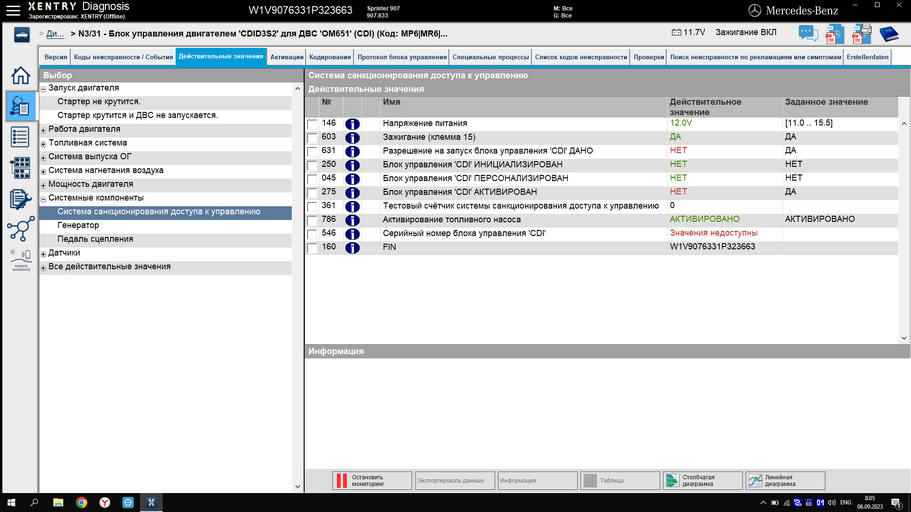The width and height of the screenshot is (911, 512).
Task: Click the print to PDF icon
Action: pos(861,34)
